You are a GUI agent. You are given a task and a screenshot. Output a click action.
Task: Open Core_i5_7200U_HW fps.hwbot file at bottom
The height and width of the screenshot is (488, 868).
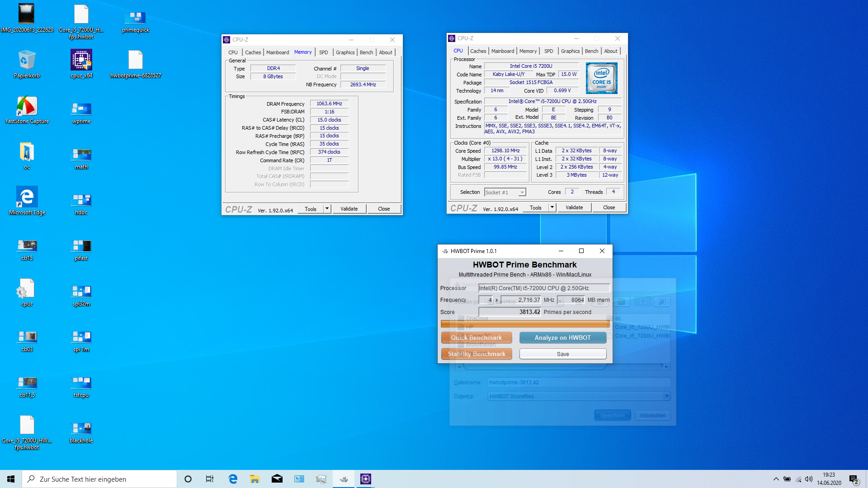[27, 432]
